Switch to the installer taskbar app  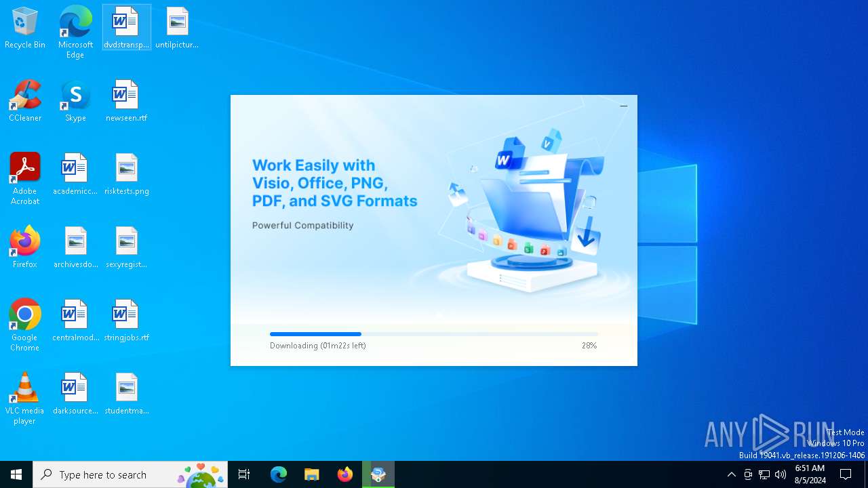[x=378, y=474]
